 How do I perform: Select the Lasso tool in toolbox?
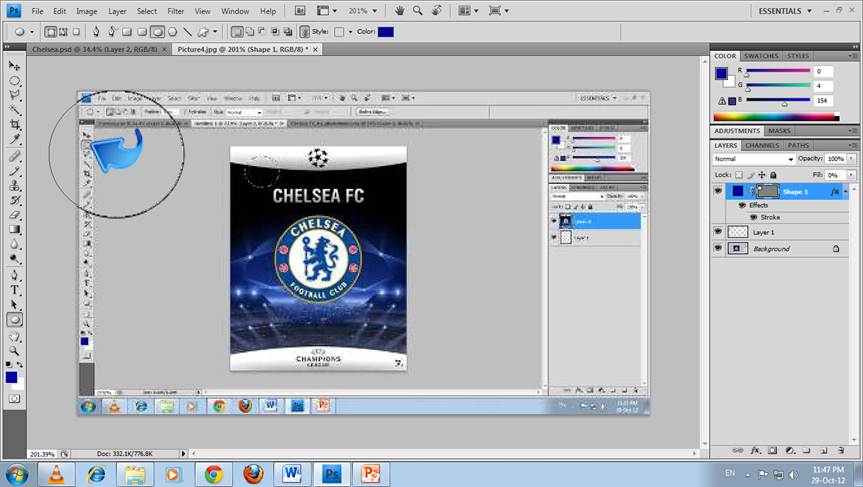[x=14, y=95]
